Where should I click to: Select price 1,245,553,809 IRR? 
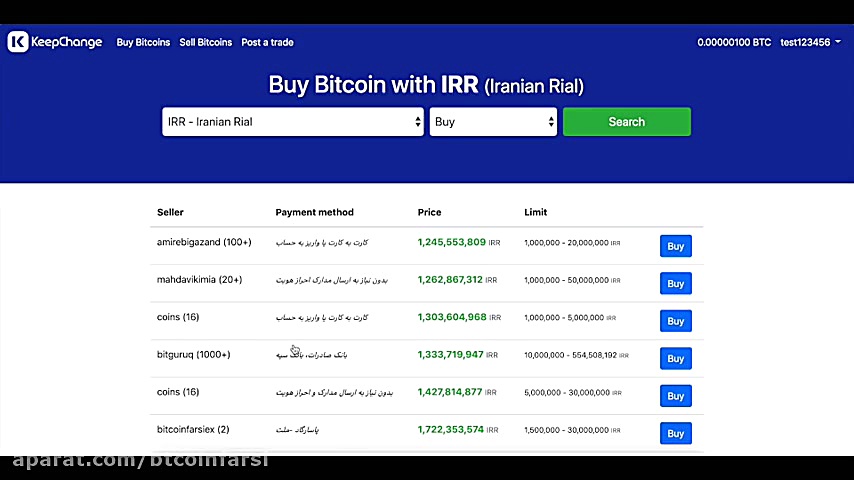click(459, 242)
